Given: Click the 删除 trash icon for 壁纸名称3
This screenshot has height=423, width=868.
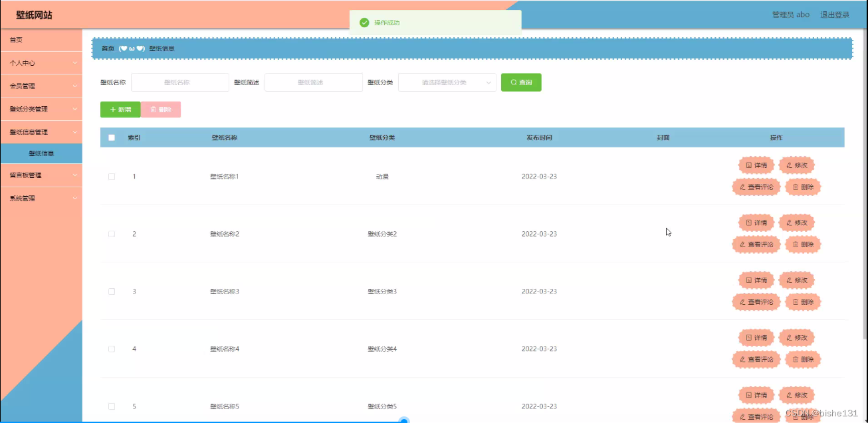Looking at the screenshot, I should [x=794, y=301].
